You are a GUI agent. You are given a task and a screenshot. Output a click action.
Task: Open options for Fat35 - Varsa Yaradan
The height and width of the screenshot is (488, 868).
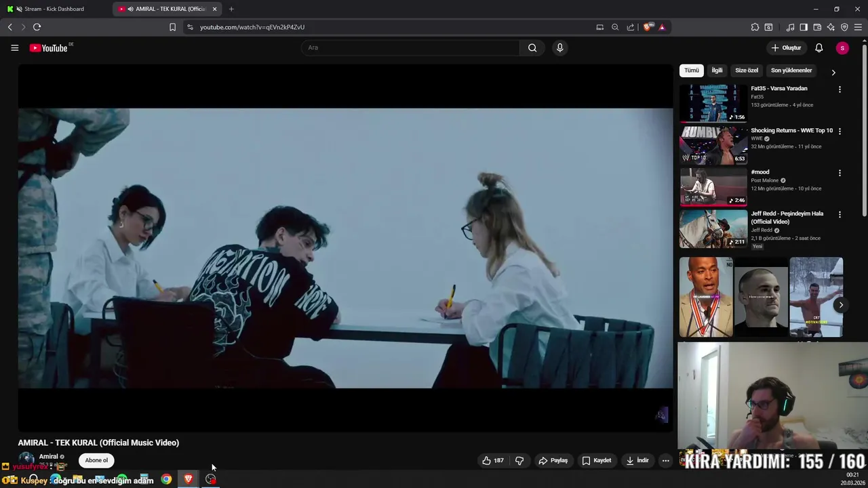click(840, 89)
